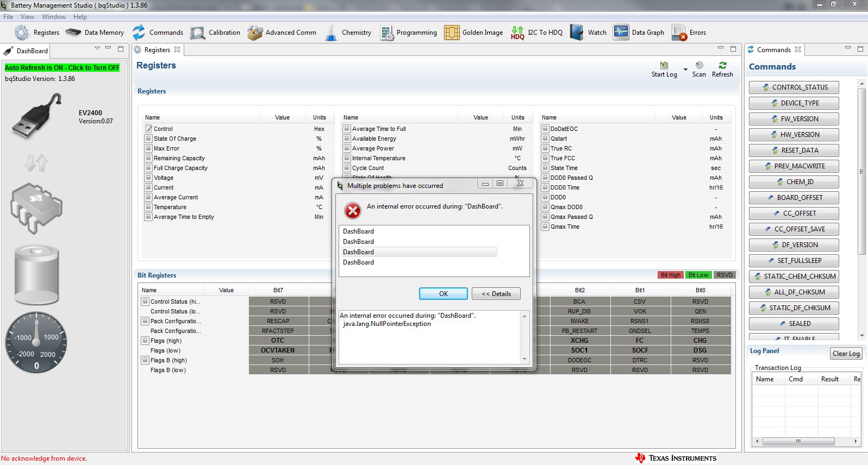Click OK in the error dialog

point(444,294)
